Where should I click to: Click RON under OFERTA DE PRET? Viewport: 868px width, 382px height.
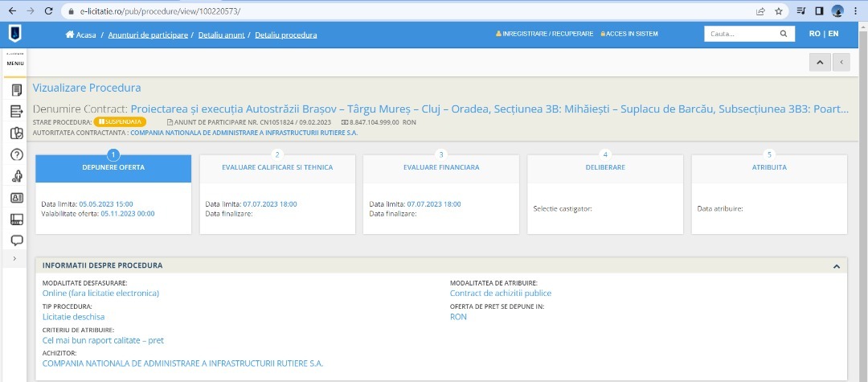458,317
